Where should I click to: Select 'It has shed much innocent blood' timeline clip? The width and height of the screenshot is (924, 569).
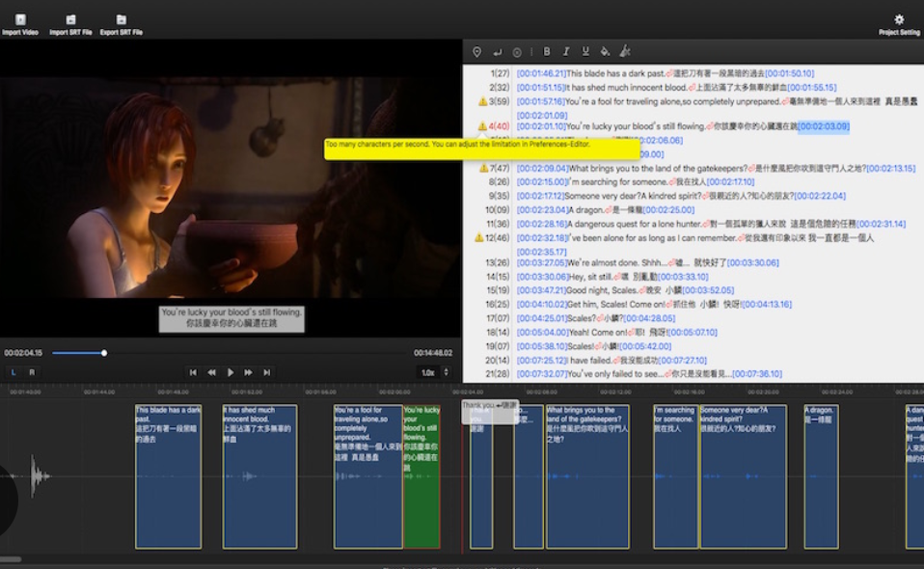(259, 476)
